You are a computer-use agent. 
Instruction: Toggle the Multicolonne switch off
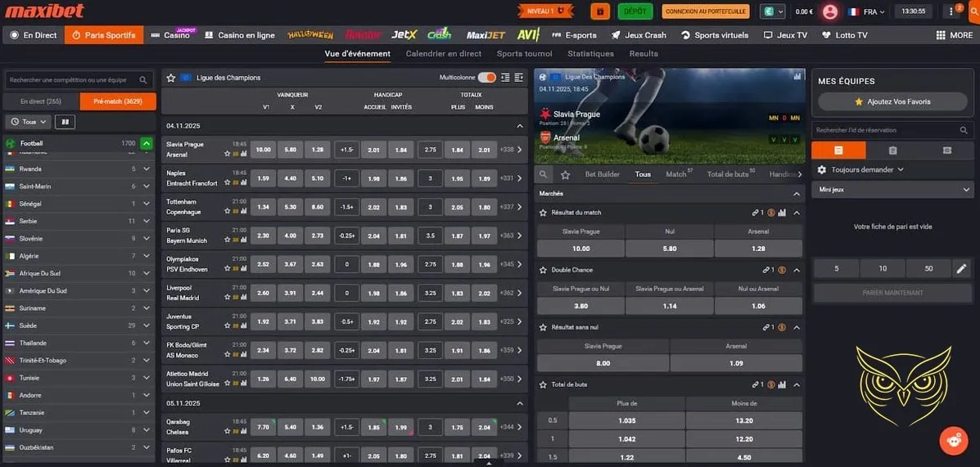point(487,78)
